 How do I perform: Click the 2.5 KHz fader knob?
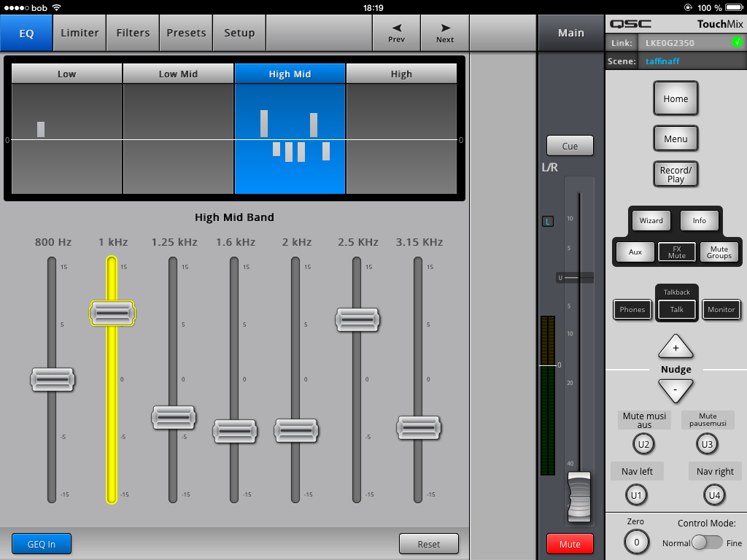(x=357, y=319)
